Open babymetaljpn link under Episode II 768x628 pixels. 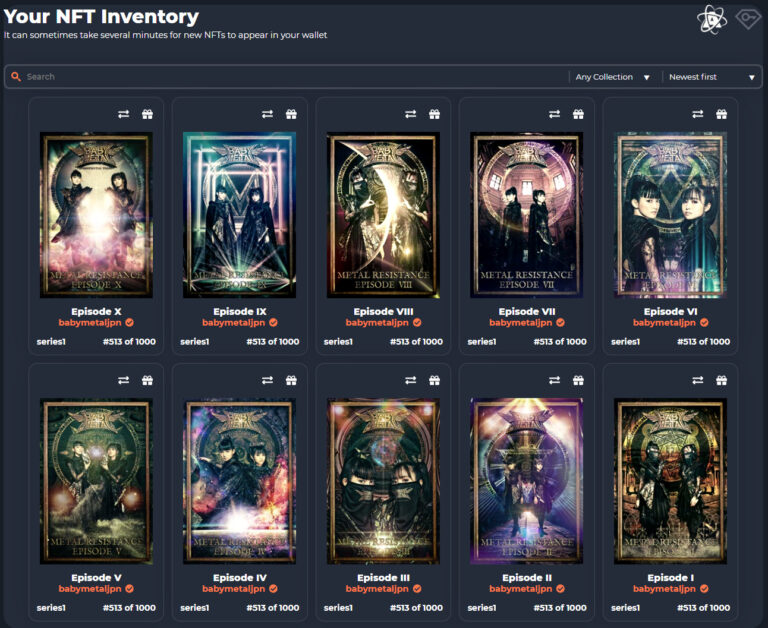[521, 589]
